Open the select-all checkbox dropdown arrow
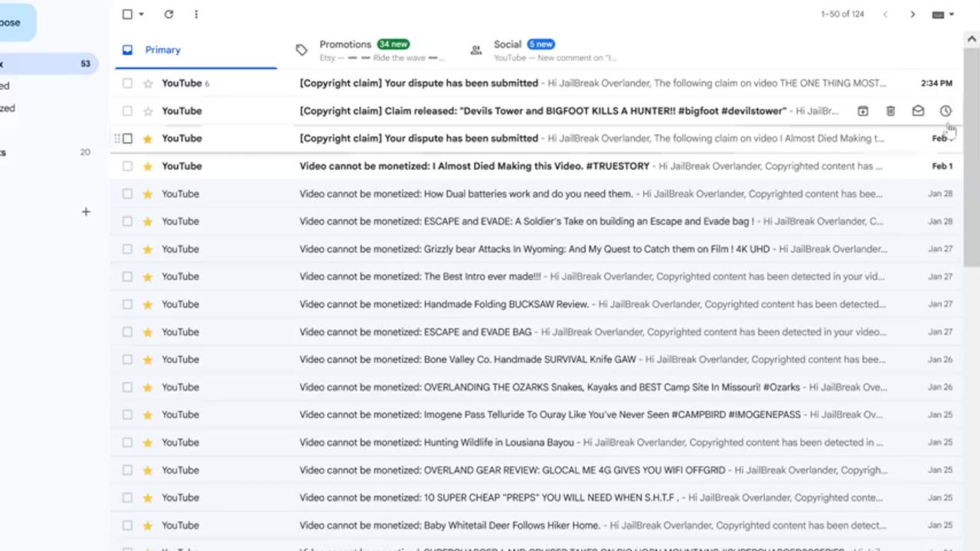Image resolution: width=980 pixels, height=551 pixels. [141, 14]
